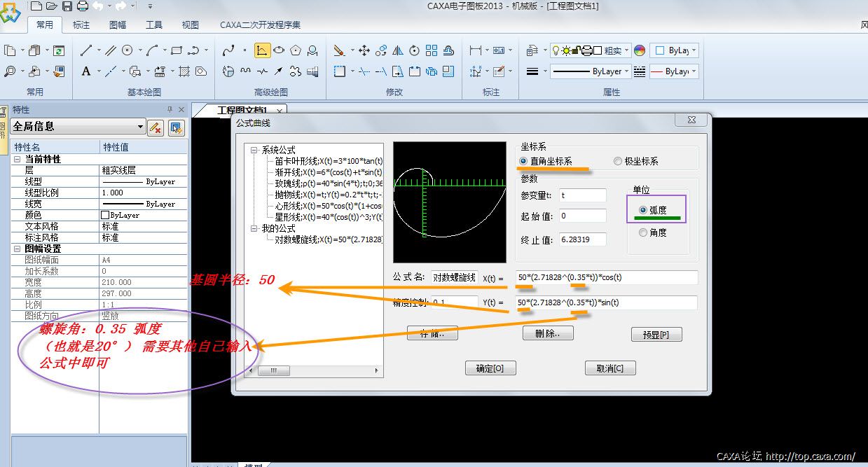Open the 全局信息 dropdown in properties panel

(x=141, y=127)
